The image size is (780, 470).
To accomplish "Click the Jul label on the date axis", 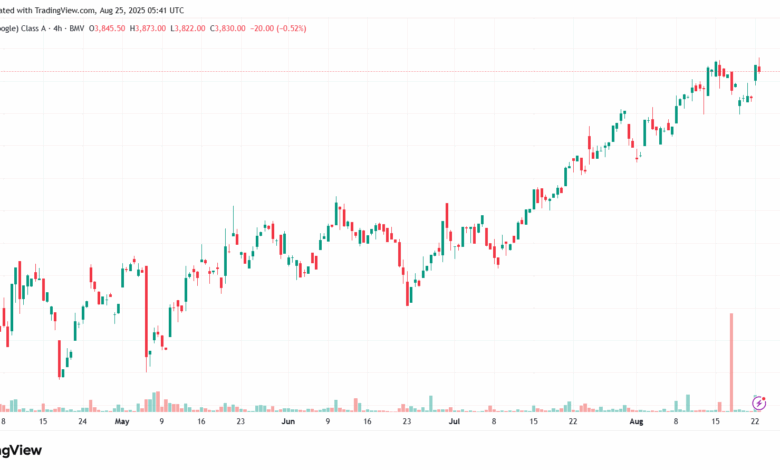I will 454,421.
